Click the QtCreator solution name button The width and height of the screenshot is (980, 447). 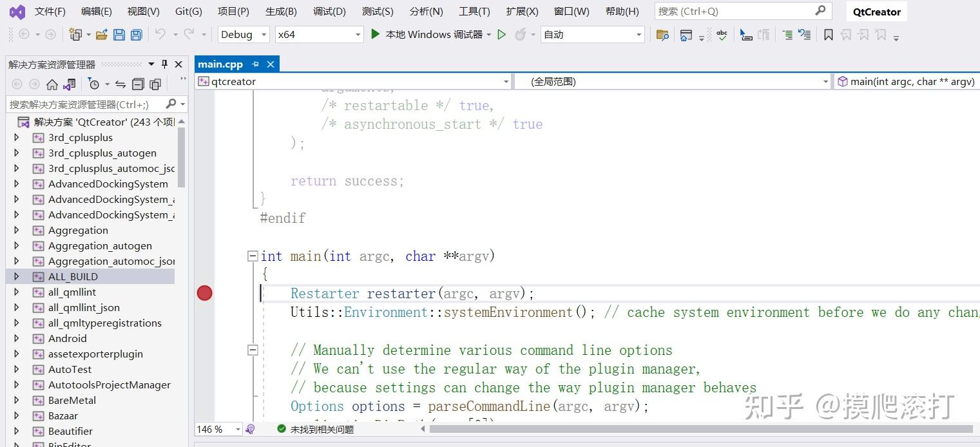point(876,12)
